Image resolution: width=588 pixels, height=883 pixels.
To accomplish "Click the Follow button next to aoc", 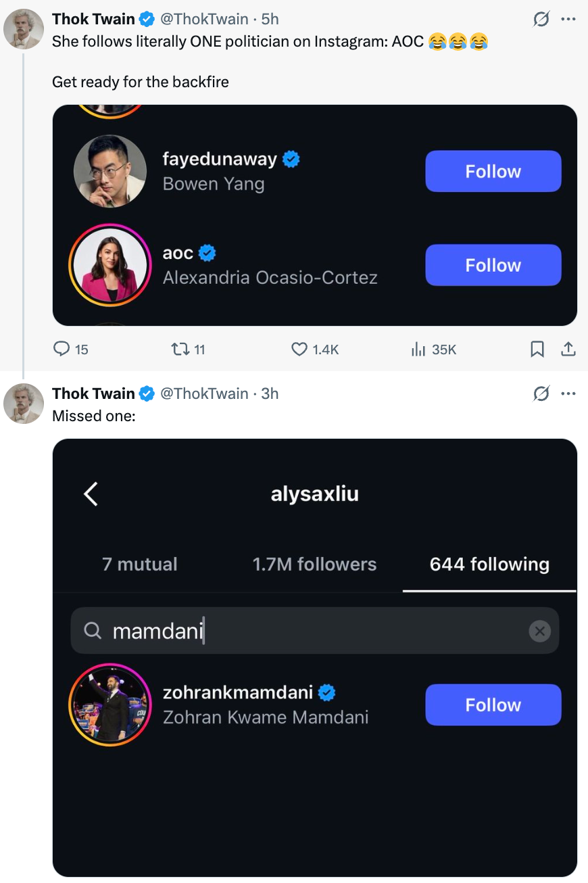I will click(493, 265).
